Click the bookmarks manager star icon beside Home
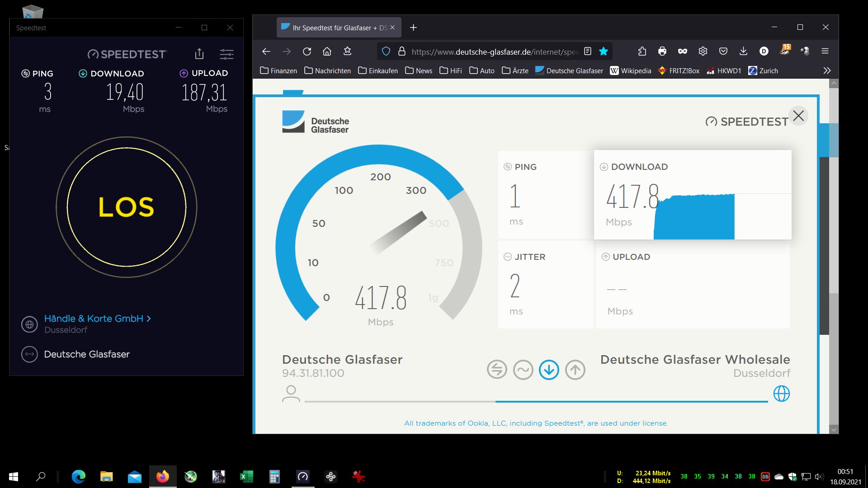Viewport: 868px width, 488px height. click(347, 51)
